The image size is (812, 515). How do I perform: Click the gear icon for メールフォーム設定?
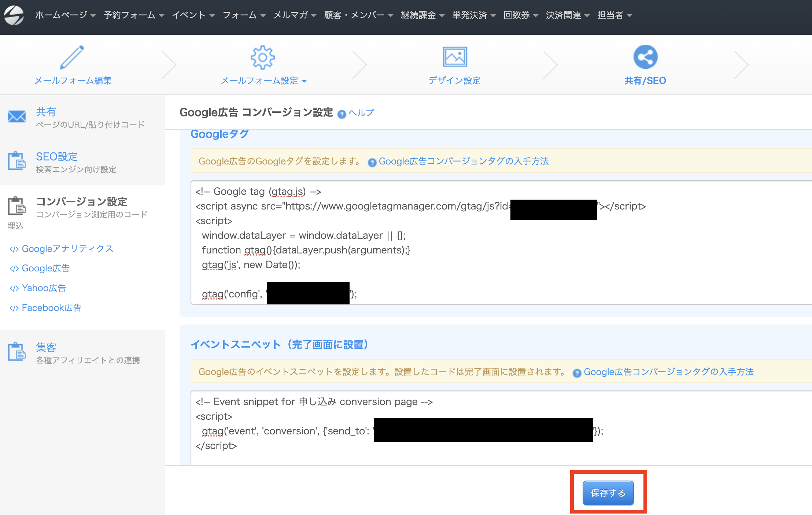pos(262,58)
